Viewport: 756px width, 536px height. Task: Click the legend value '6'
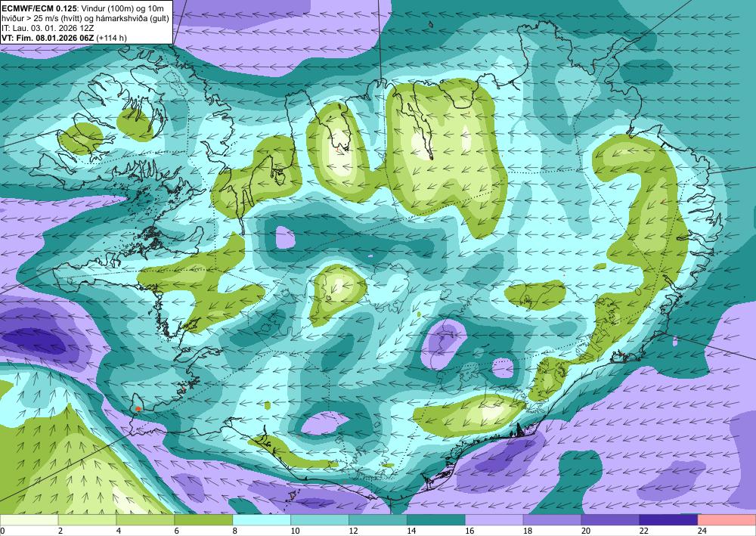click(x=177, y=531)
